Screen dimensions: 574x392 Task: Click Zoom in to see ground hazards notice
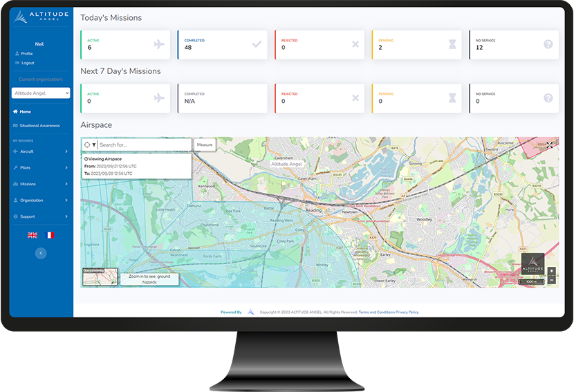click(x=149, y=279)
